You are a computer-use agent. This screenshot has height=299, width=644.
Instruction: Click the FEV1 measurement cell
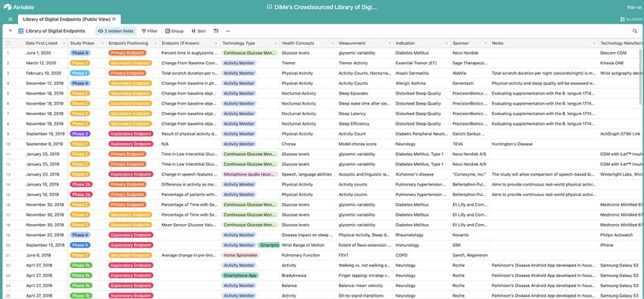[364, 255]
